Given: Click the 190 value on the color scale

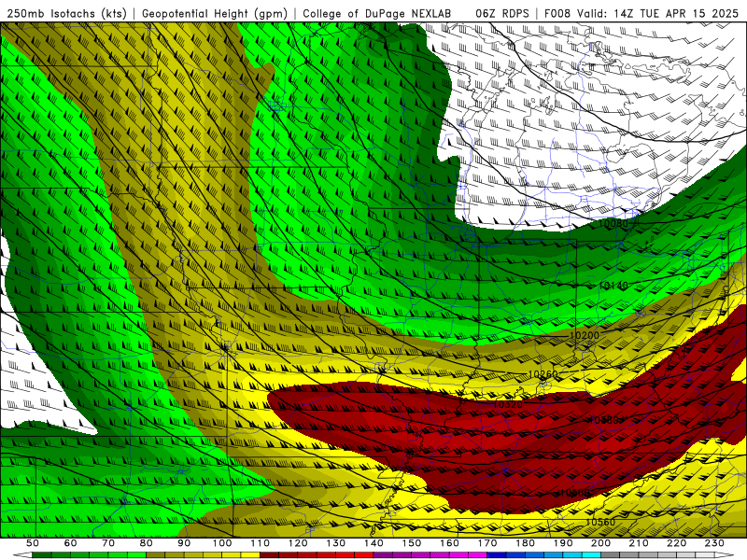Looking at the screenshot, I should (x=563, y=543).
